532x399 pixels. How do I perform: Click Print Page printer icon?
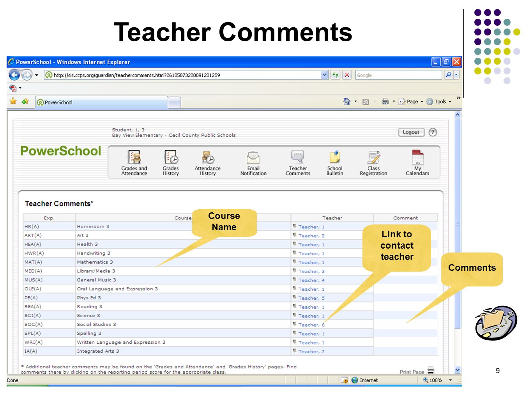(x=431, y=371)
